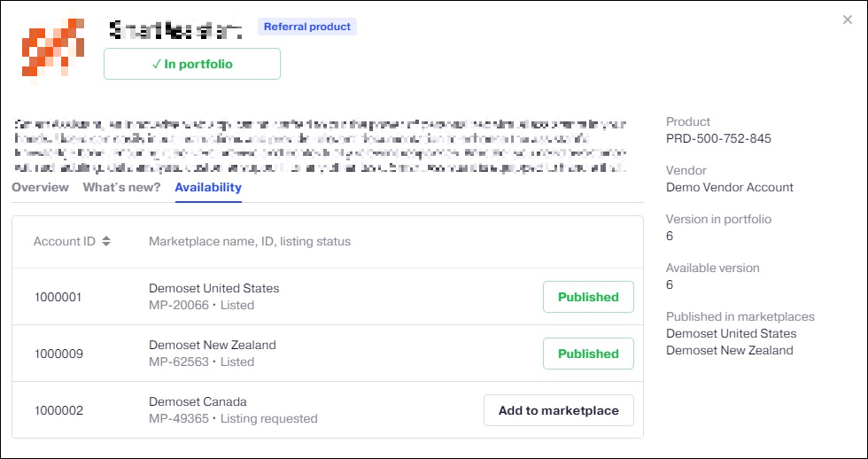The image size is (868, 459).
Task: Select account ID 1000009 row
Action: click(x=58, y=354)
